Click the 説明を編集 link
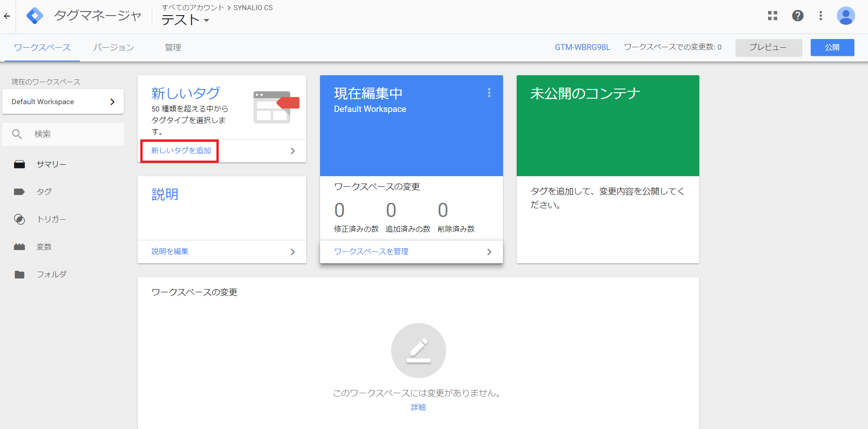This screenshot has height=429, width=868. click(170, 251)
